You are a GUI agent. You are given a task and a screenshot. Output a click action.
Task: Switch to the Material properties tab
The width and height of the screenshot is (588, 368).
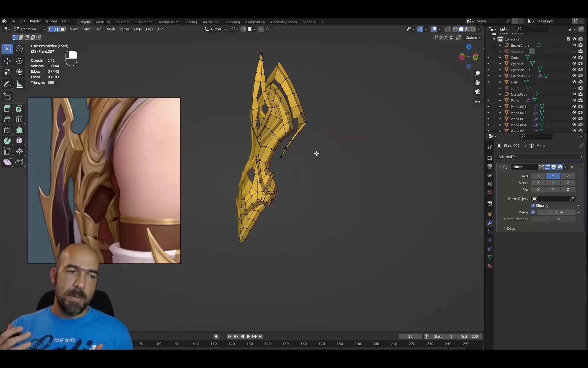(x=489, y=266)
